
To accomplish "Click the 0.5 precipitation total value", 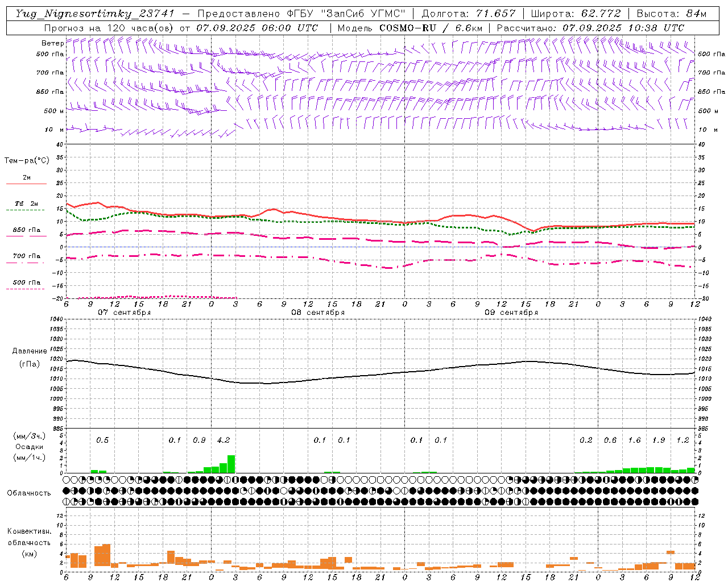I will click(x=102, y=440).
